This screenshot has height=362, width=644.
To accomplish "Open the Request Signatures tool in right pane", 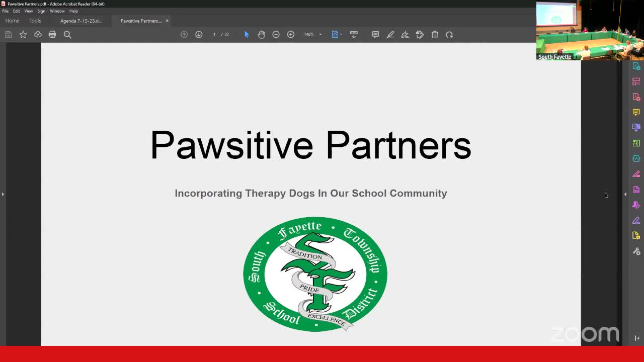I will click(x=636, y=205).
